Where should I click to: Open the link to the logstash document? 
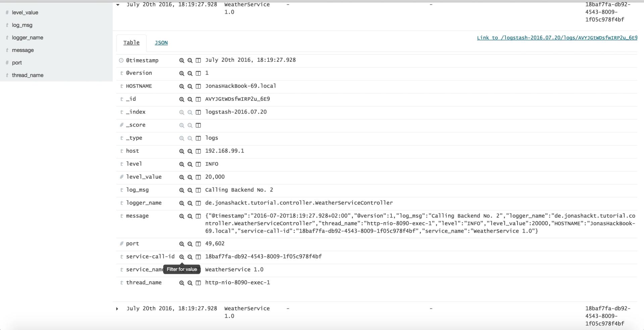(x=557, y=38)
